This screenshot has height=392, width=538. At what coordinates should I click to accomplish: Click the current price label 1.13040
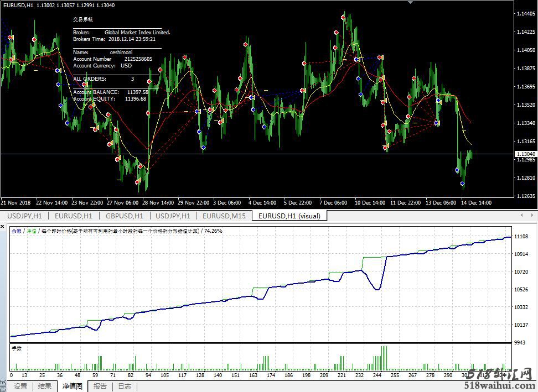point(524,154)
